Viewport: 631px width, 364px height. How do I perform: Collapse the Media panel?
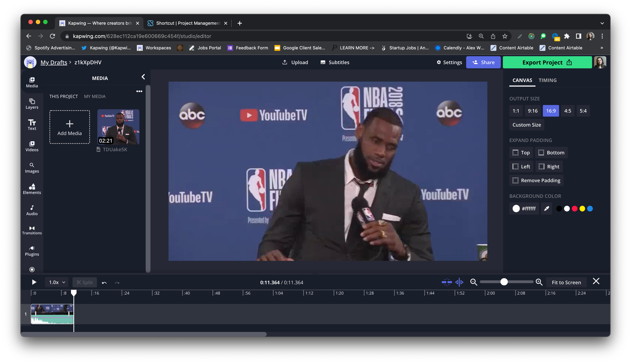[x=143, y=77]
